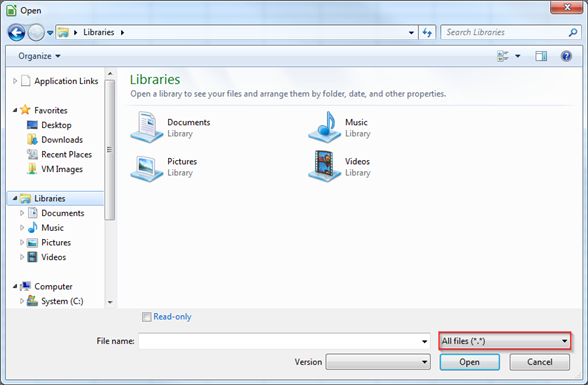Screen dimensions: 588x385
Task: Expand Videos node in navigation tree
Action: click(x=22, y=257)
